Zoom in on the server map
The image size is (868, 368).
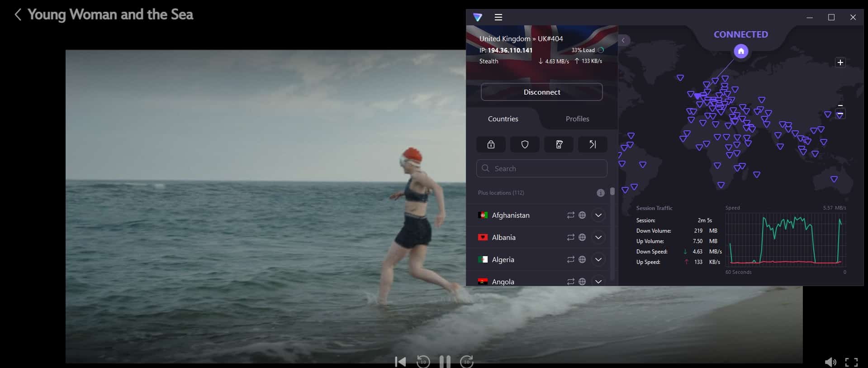click(840, 62)
